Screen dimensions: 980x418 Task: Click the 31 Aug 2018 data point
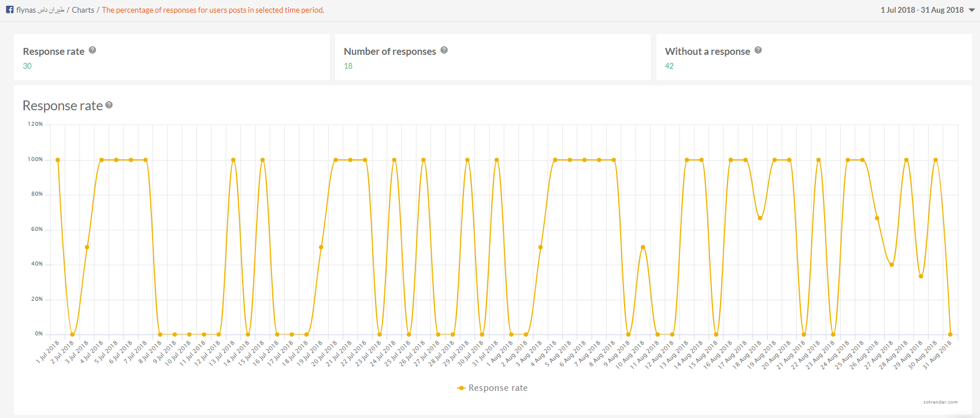pos(950,334)
